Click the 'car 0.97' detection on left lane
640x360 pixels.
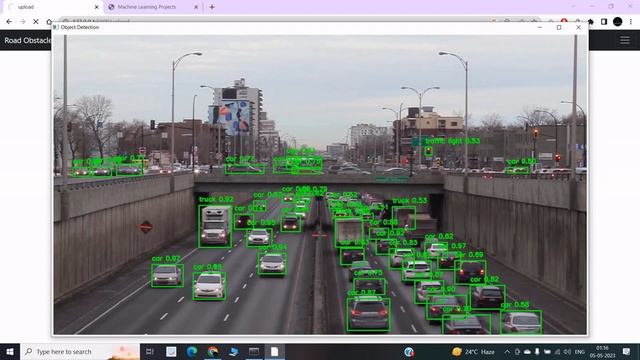(167, 276)
